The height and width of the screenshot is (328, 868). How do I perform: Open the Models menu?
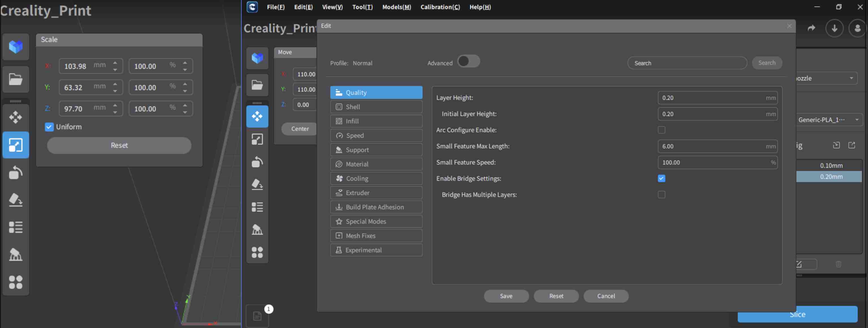(397, 7)
